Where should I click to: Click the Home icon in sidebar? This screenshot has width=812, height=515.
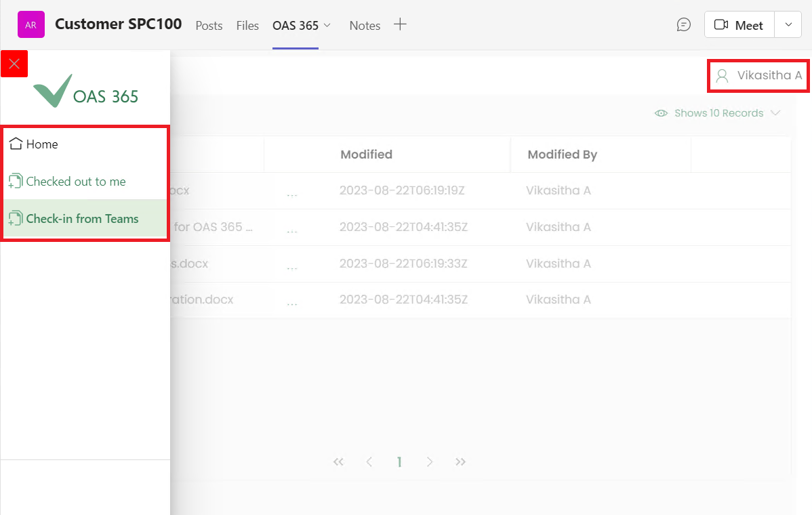(x=16, y=144)
